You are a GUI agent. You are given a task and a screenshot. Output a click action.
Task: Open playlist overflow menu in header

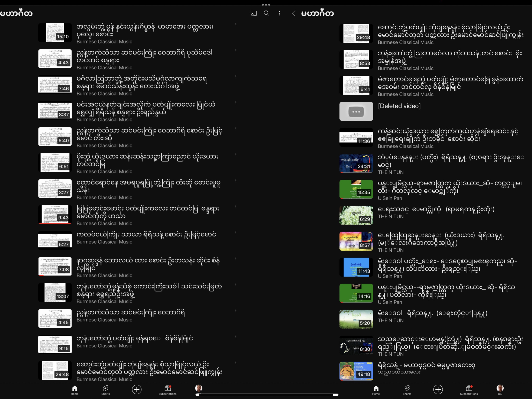pyautogui.click(x=279, y=13)
